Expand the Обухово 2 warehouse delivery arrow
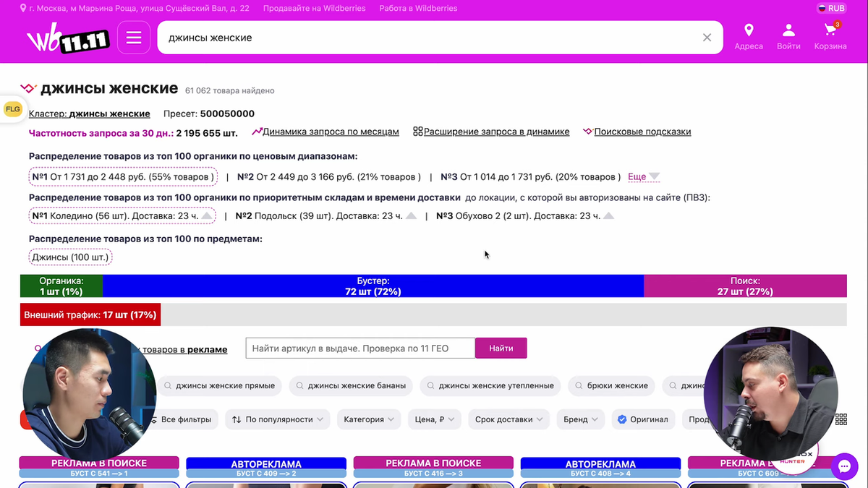868x488 pixels. [608, 215]
